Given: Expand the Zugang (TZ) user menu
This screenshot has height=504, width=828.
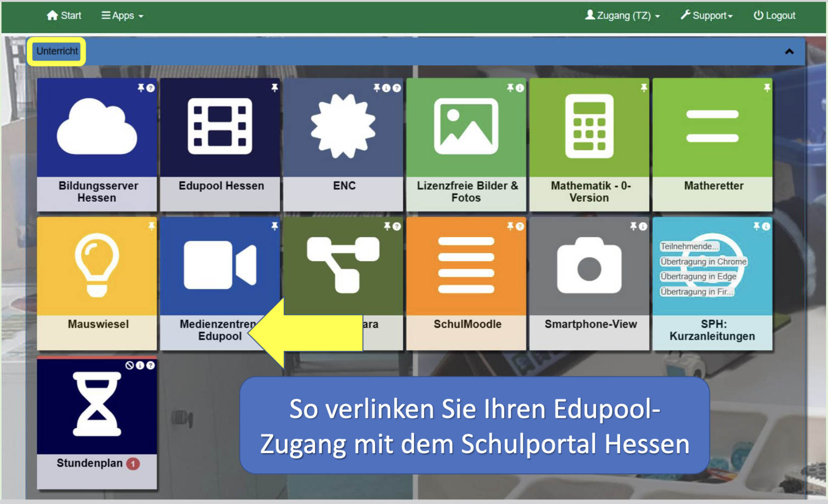Looking at the screenshot, I should click(623, 16).
